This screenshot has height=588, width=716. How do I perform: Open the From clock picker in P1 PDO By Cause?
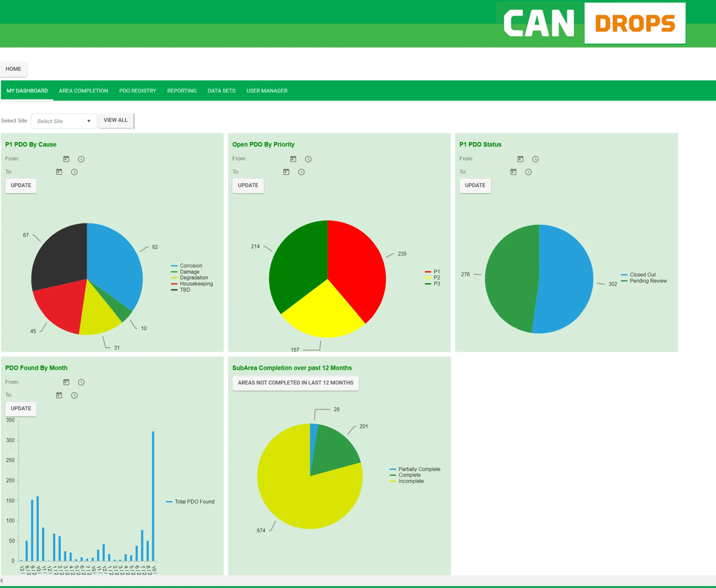pos(81,159)
